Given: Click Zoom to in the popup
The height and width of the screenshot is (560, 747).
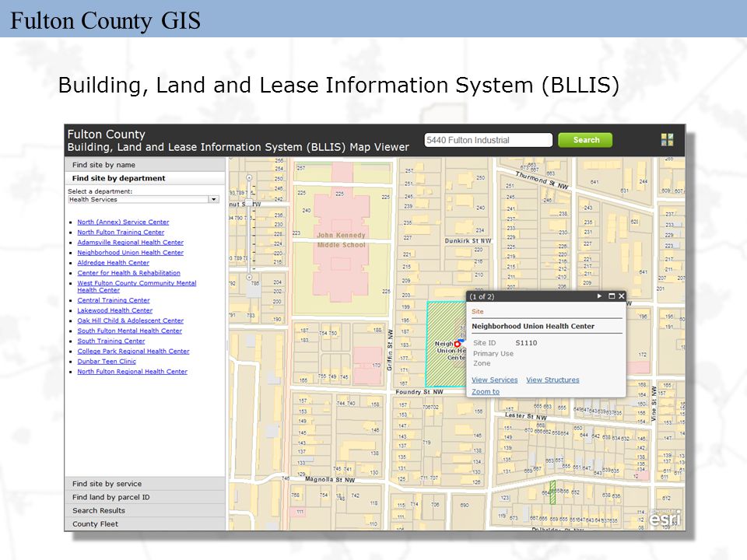Looking at the screenshot, I should (x=486, y=391).
